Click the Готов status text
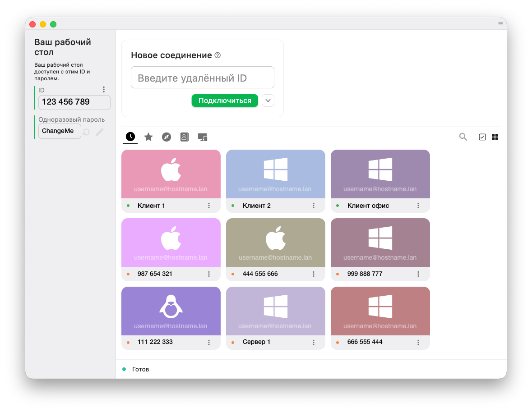Viewport: 532px width, 412px height. (140, 369)
